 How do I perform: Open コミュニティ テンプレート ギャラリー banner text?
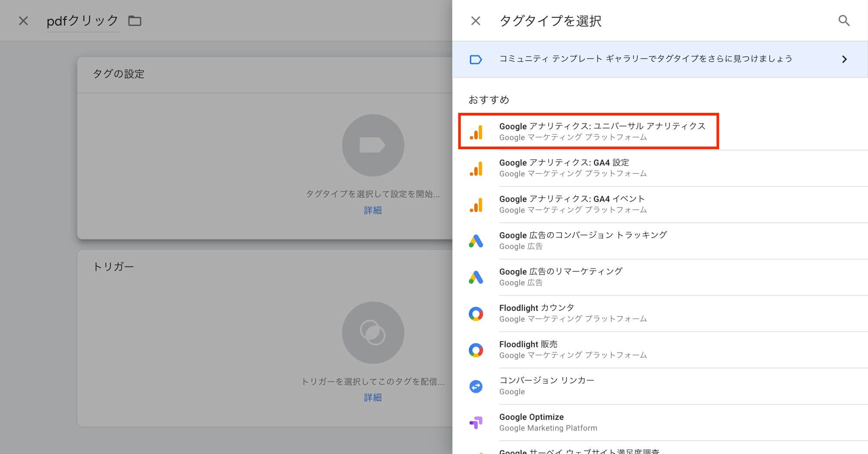click(646, 59)
